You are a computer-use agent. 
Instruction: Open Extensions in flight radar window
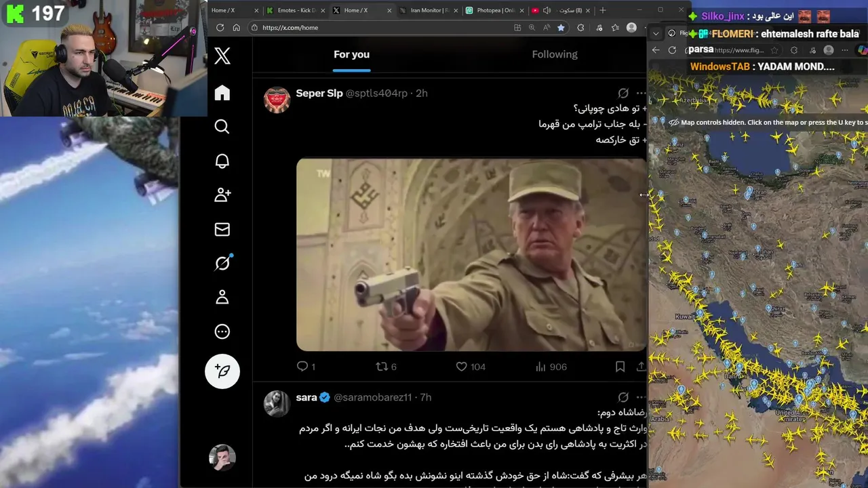pos(794,50)
